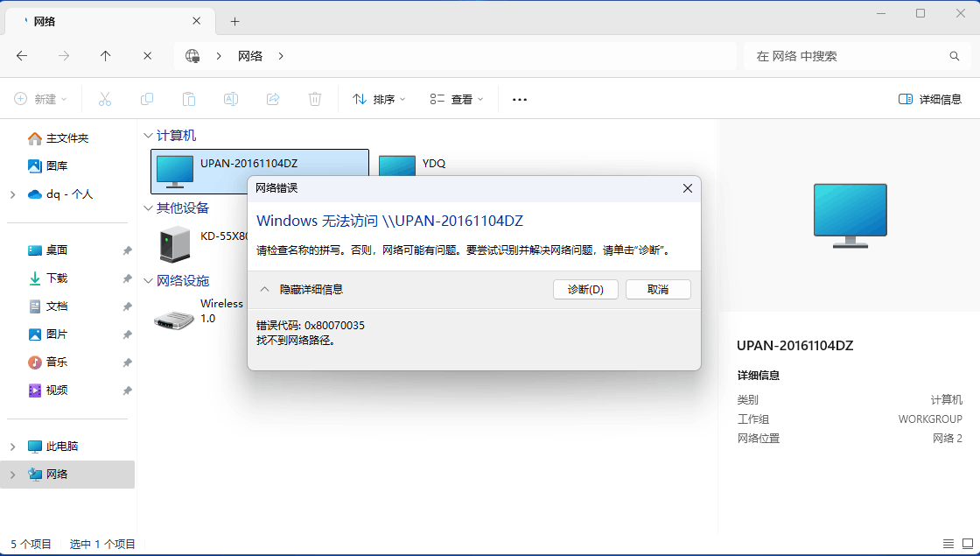Click the Delete trash icon
980x556 pixels.
pos(315,99)
